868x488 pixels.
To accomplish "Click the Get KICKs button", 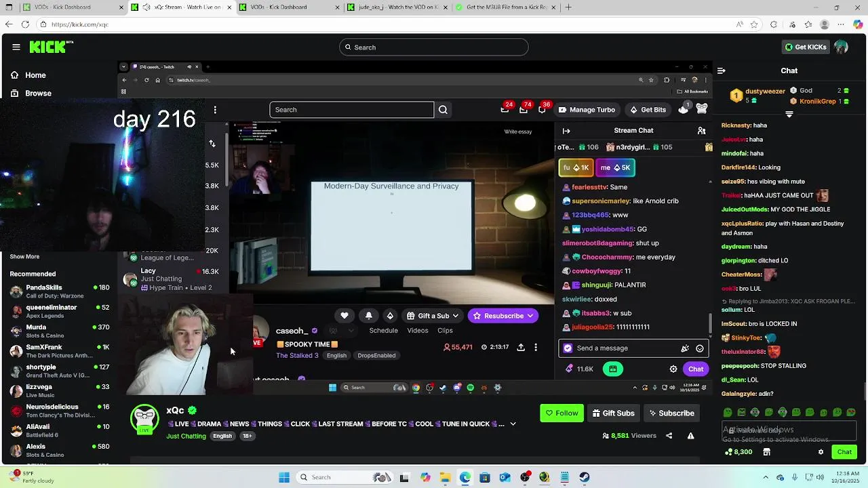I will pos(806,47).
